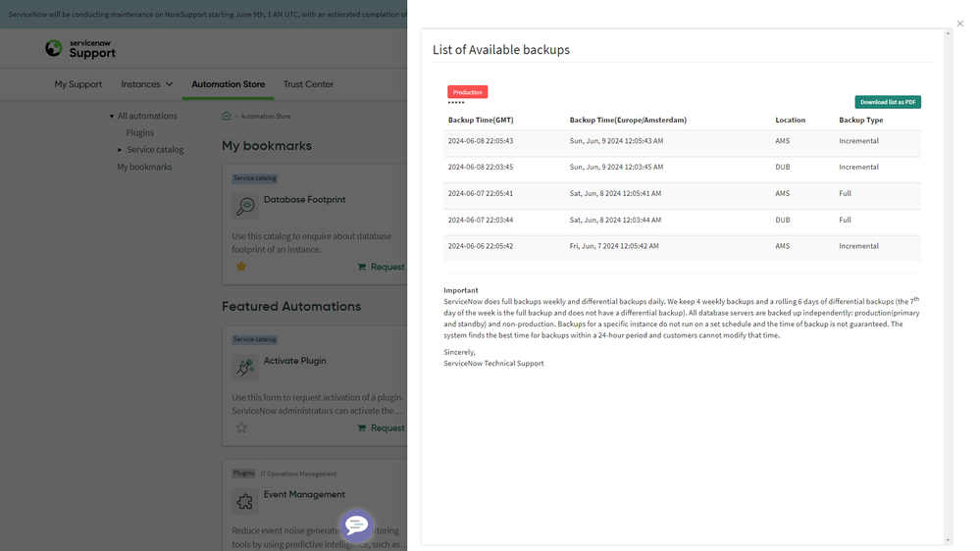Open the Event Management card title
Image resolution: width=980 pixels, height=551 pixels.
(304, 494)
